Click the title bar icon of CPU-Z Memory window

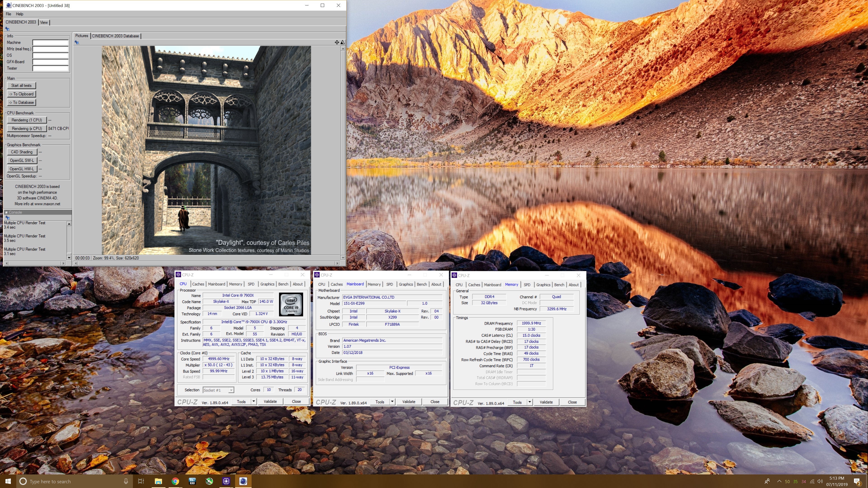pyautogui.click(x=454, y=275)
